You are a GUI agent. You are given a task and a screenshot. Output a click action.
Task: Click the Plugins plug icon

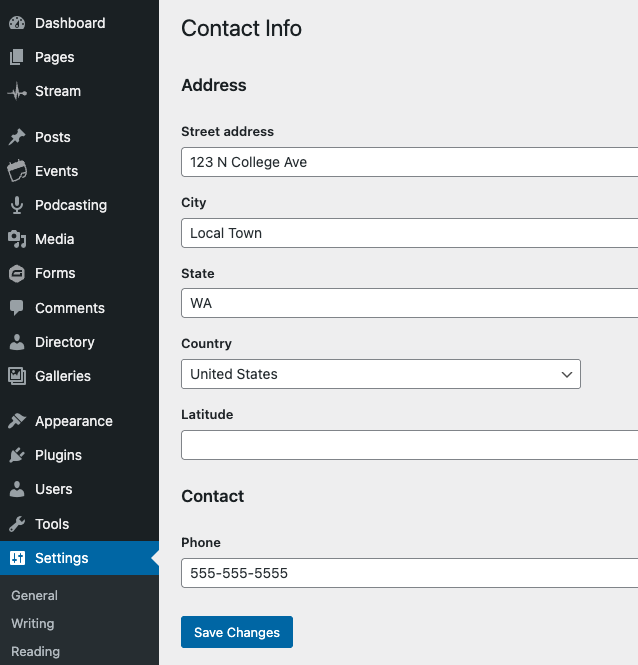coord(17,455)
